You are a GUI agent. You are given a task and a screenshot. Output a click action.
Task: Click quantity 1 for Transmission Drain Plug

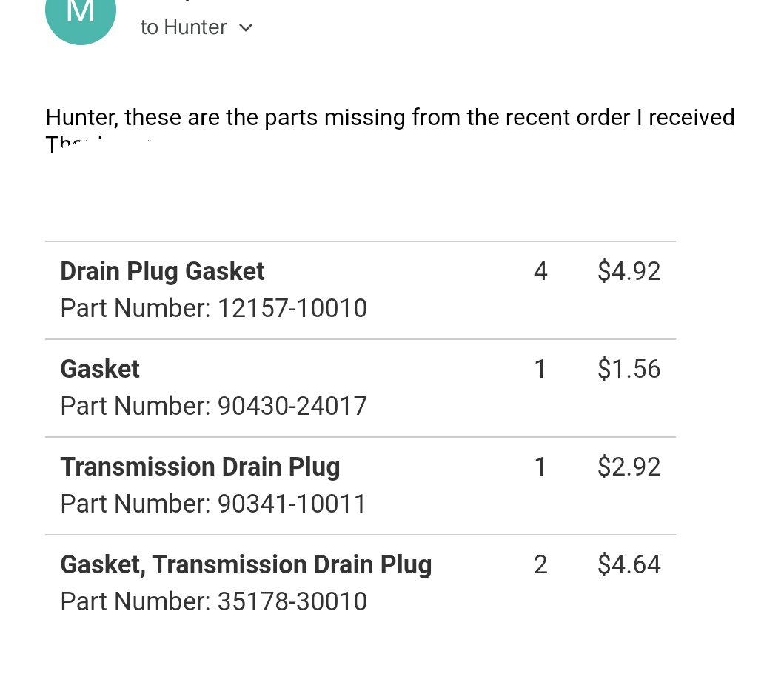coord(540,467)
